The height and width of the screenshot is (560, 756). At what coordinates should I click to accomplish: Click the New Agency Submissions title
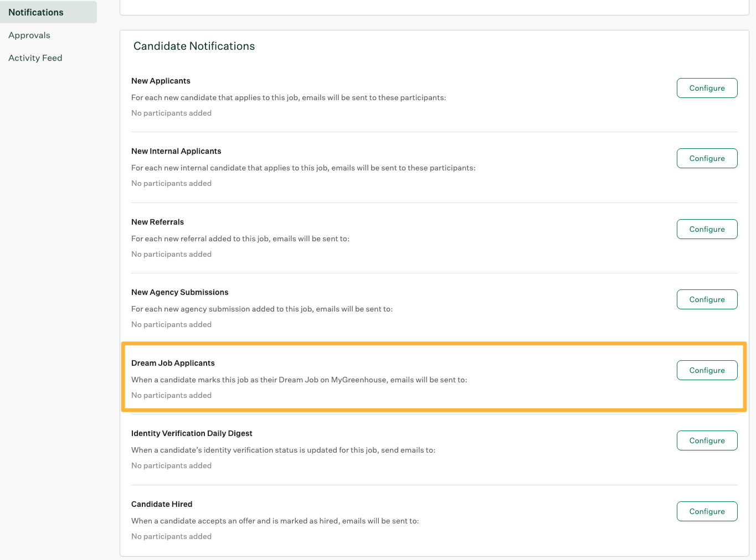[x=180, y=292]
